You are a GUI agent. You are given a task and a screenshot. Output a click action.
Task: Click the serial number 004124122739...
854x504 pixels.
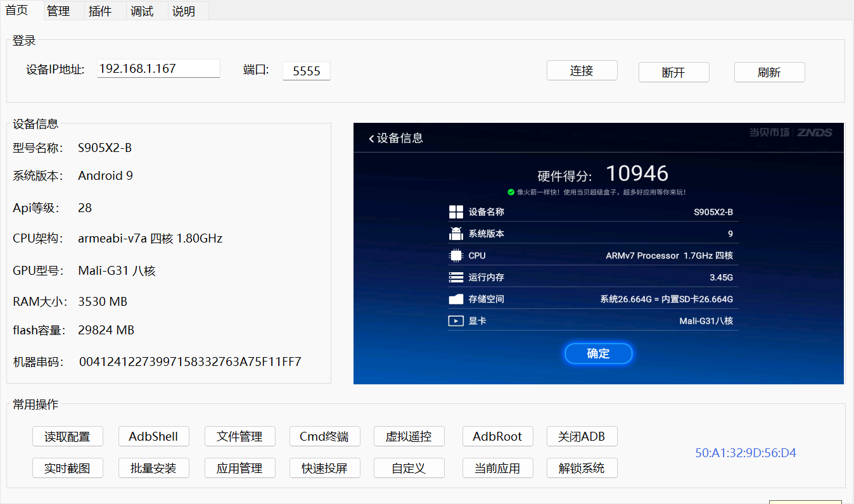[190, 362]
